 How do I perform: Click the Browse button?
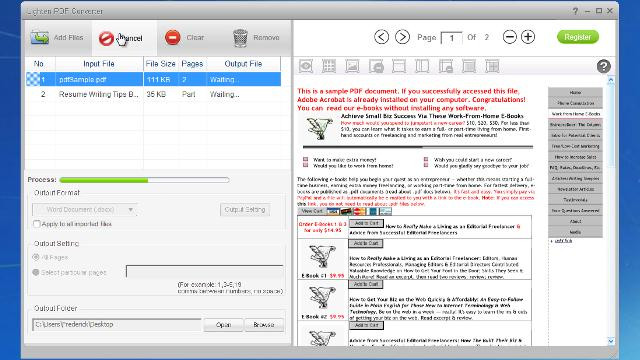tap(264, 325)
